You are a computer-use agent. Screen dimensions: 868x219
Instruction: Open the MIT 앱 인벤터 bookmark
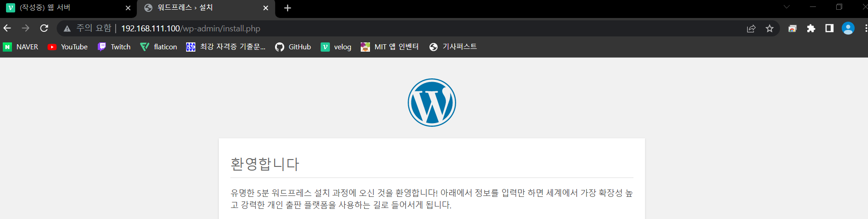(x=390, y=47)
